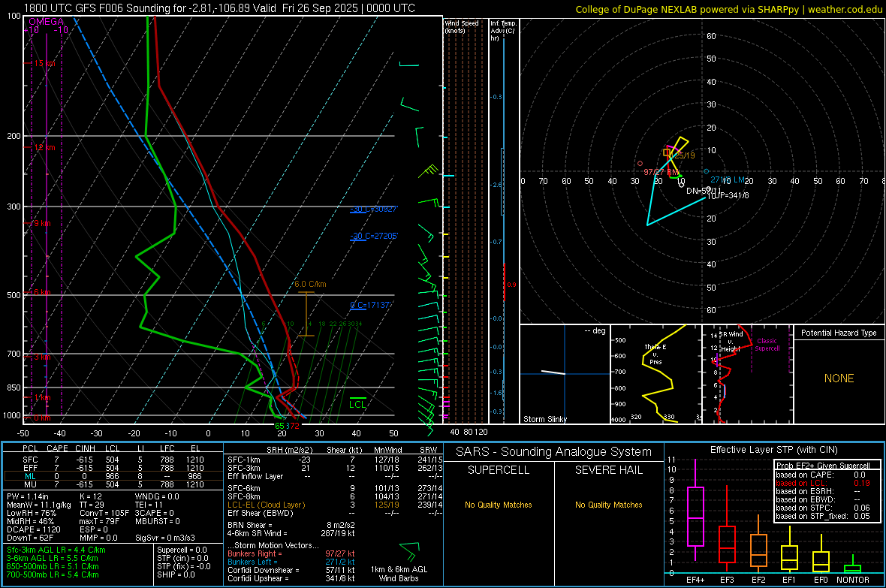Click the red 'Bunkers Right = 97/27 kt' line

291,553
